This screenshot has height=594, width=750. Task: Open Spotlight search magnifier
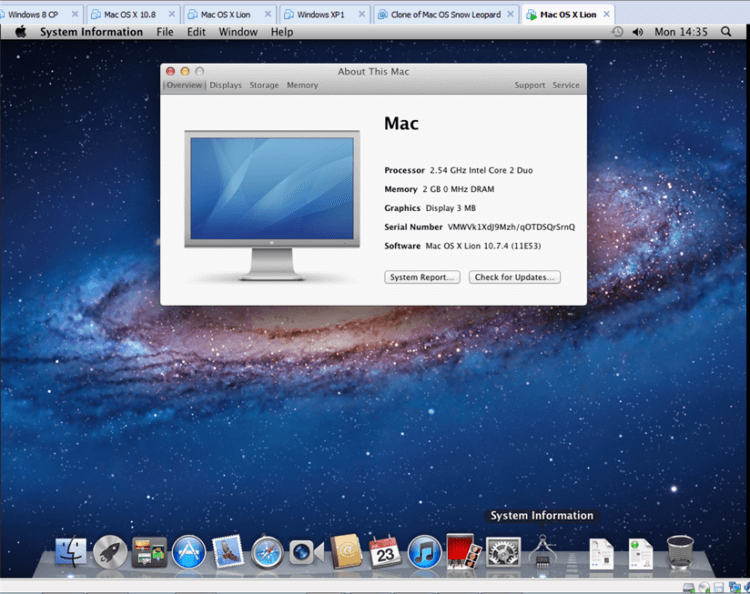(x=726, y=32)
